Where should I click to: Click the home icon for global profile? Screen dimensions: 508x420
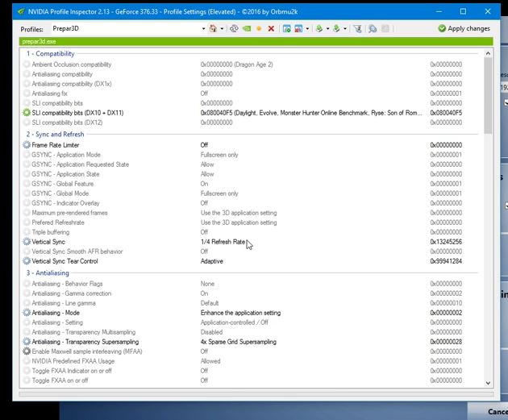click(213, 28)
